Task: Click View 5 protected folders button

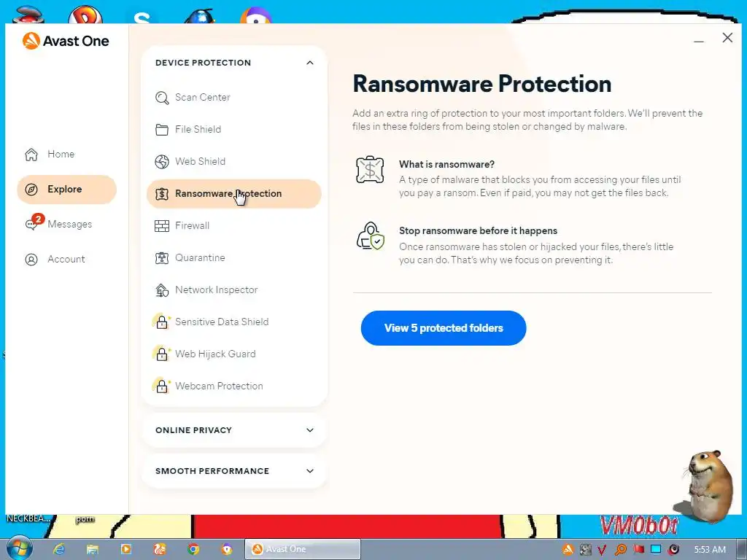Action: pos(444,328)
